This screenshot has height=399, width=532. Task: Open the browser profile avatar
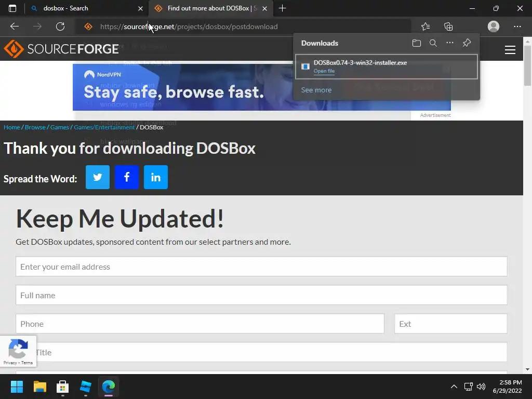494,26
